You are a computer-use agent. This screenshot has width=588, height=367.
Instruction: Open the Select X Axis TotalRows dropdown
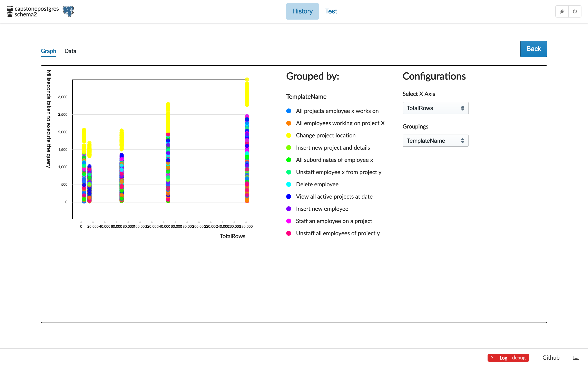click(435, 108)
